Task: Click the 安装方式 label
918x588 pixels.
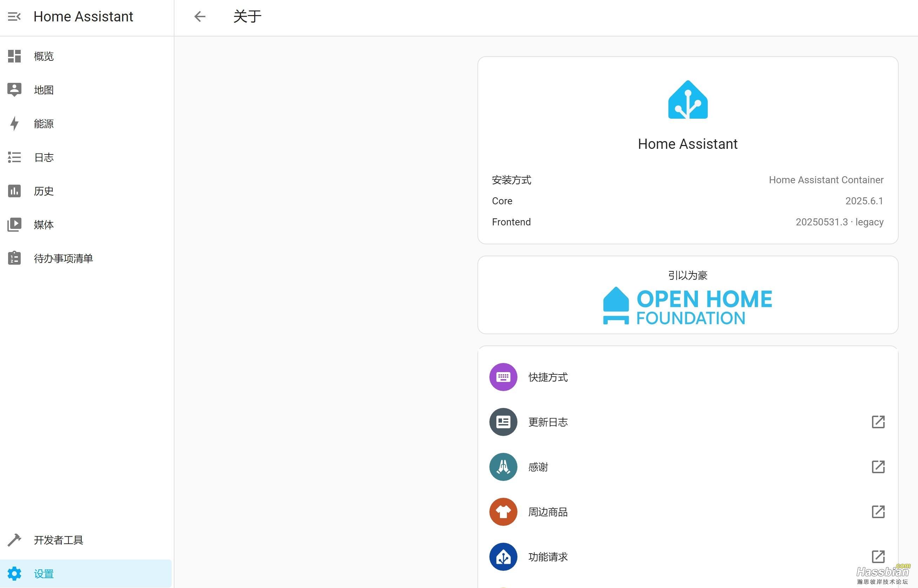Action: click(x=511, y=180)
